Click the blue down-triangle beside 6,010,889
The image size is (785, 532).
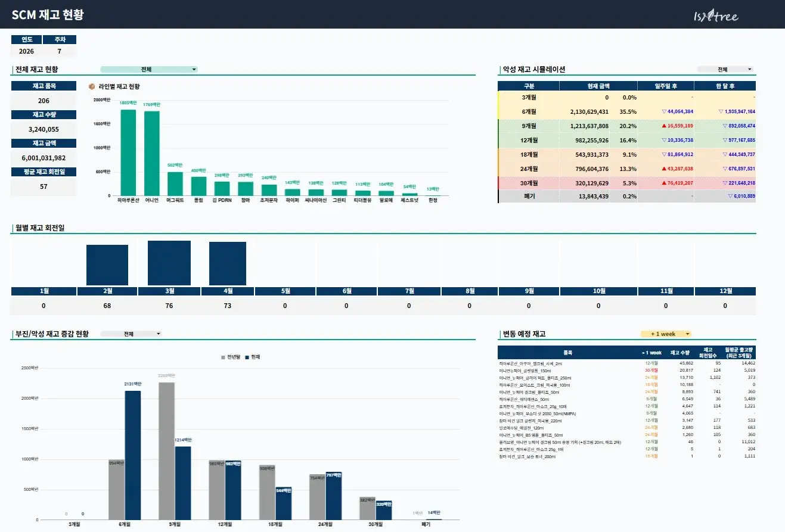click(729, 196)
